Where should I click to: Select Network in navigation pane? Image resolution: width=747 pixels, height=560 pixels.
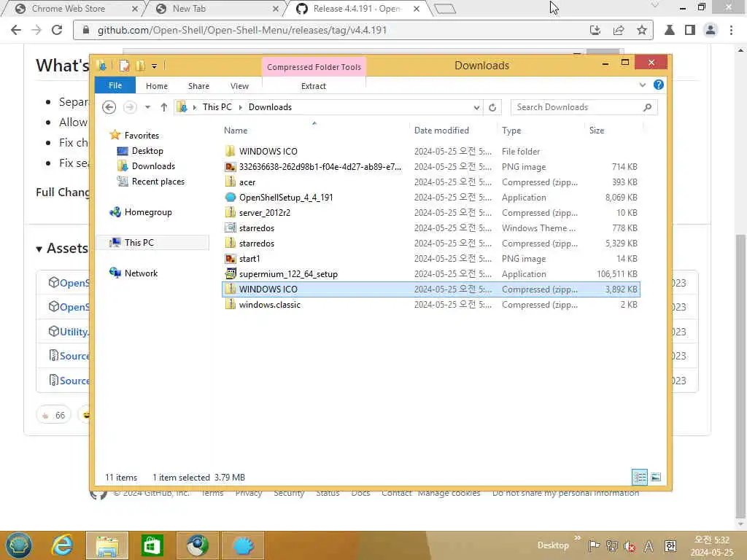tap(141, 273)
